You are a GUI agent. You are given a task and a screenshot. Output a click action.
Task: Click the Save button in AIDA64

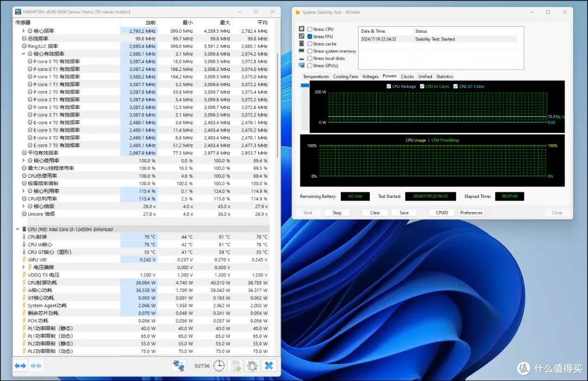click(404, 213)
